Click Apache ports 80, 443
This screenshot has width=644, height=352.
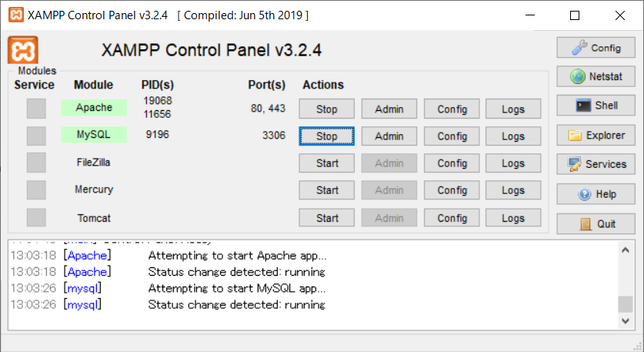[268, 109]
